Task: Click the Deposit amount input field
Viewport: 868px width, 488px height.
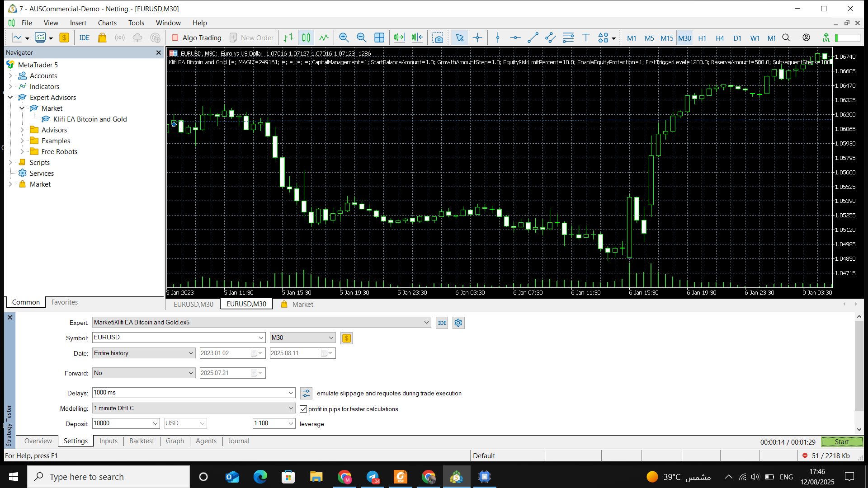Action: (x=121, y=423)
